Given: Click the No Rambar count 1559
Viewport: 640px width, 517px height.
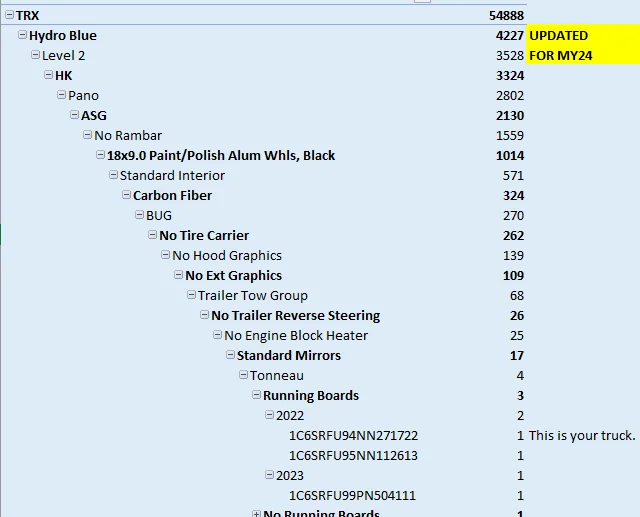Looking at the screenshot, I should (510, 135).
